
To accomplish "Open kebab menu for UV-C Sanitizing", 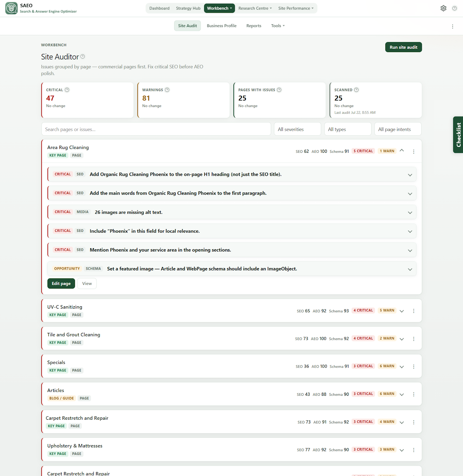I will coord(414,311).
